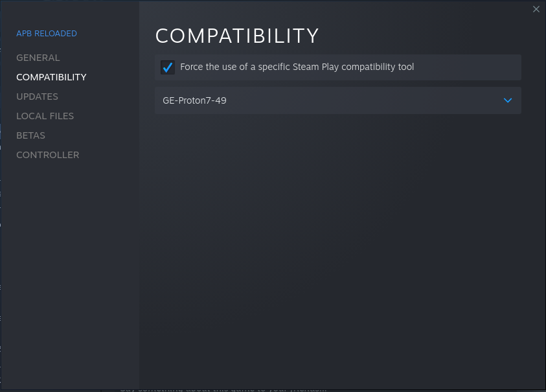Select COMPATIBILITY in the sidebar
This screenshot has height=392, width=546.
51,77
